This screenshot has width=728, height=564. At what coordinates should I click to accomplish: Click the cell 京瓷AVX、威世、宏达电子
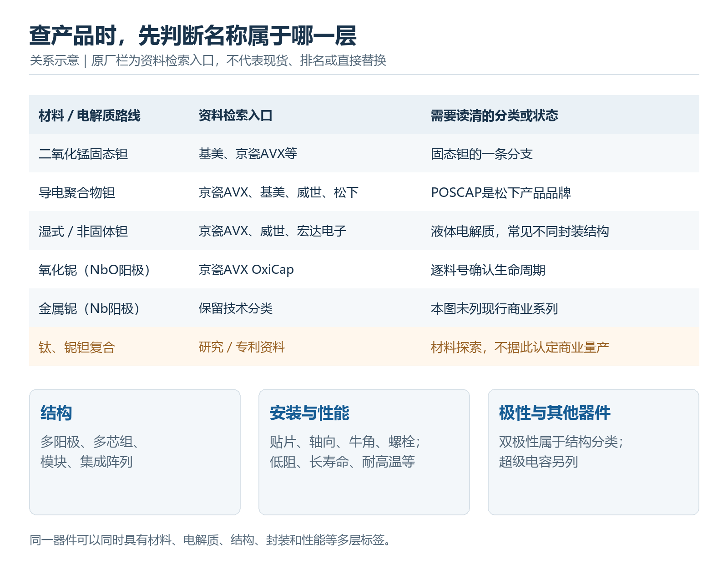[x=273, y=232]
